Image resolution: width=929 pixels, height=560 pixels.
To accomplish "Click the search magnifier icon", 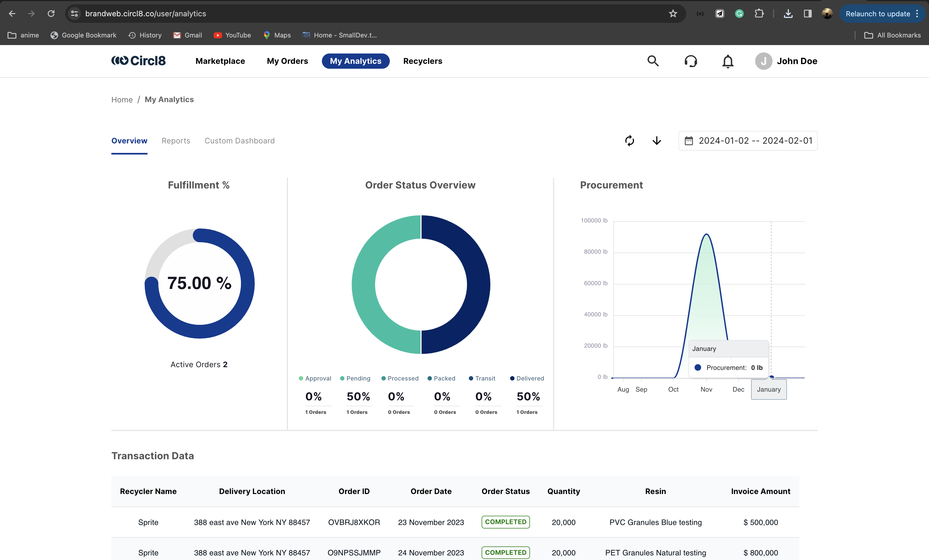I will (653, 61).
